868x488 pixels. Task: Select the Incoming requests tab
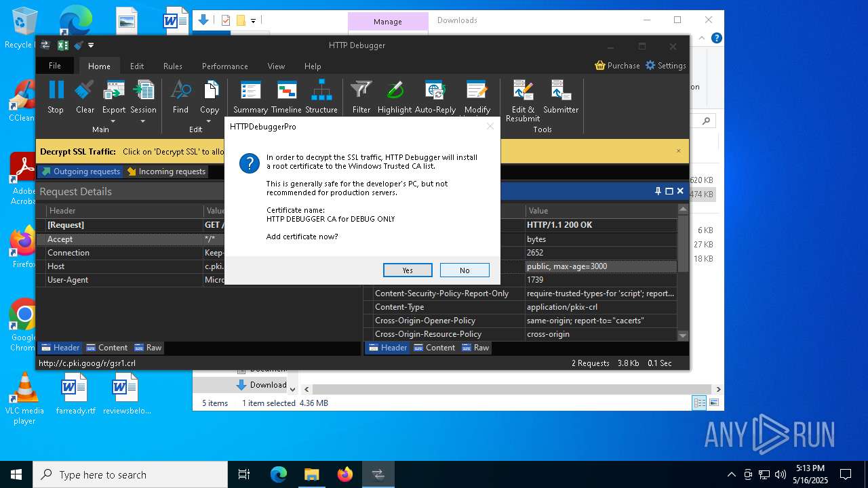tap(166, 171)
